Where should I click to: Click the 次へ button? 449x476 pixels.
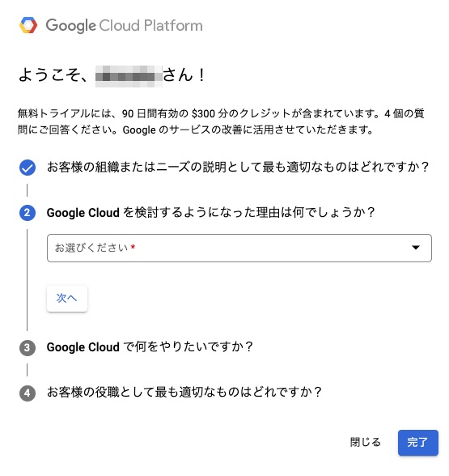67,299
